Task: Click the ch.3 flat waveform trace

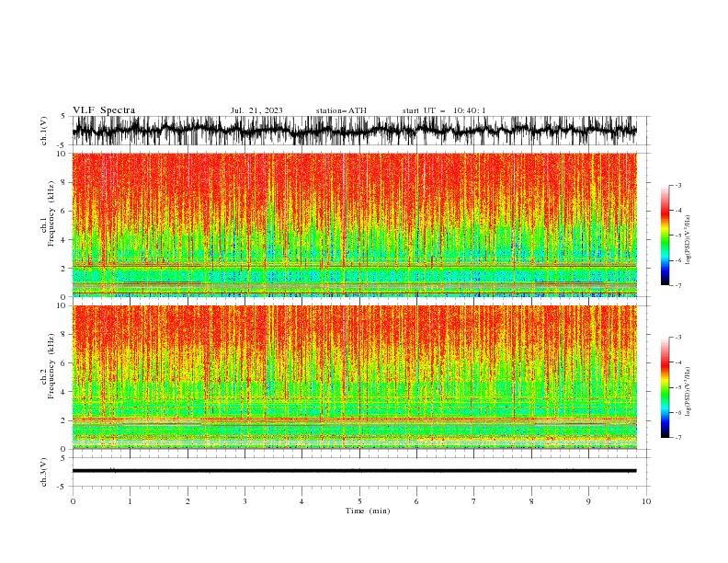Action: [x=354, y=471]
